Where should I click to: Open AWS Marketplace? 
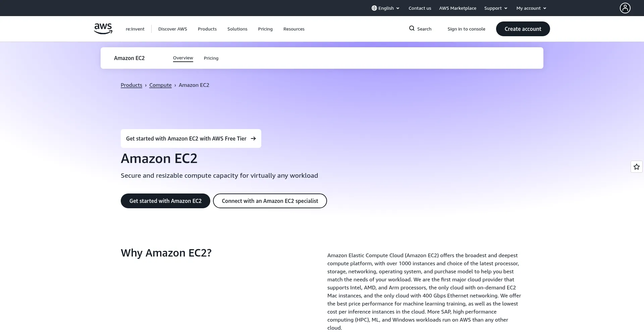(x=458, y=8)
